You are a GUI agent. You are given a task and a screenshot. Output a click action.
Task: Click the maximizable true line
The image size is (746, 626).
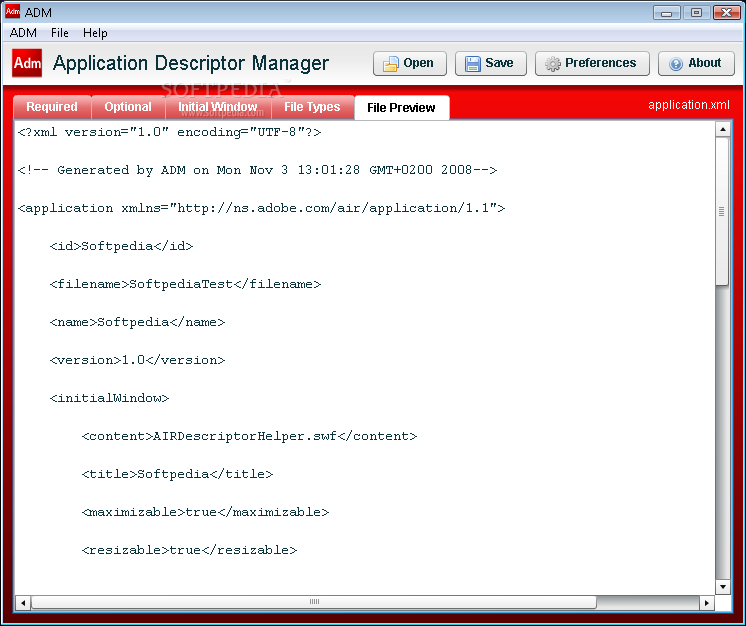tap(205, 512)
